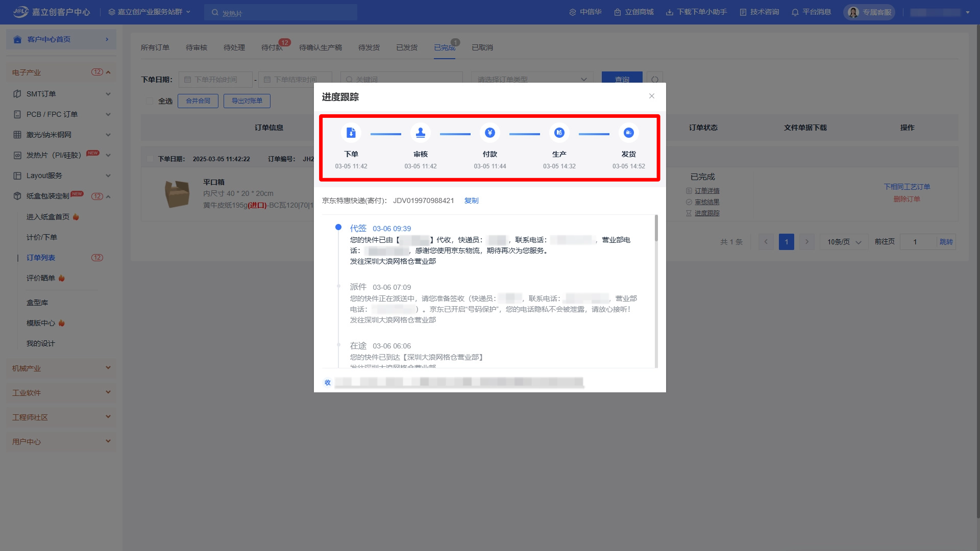
Task: Close the 进度跟踪 dialog
Action: [x=652, y=96]
